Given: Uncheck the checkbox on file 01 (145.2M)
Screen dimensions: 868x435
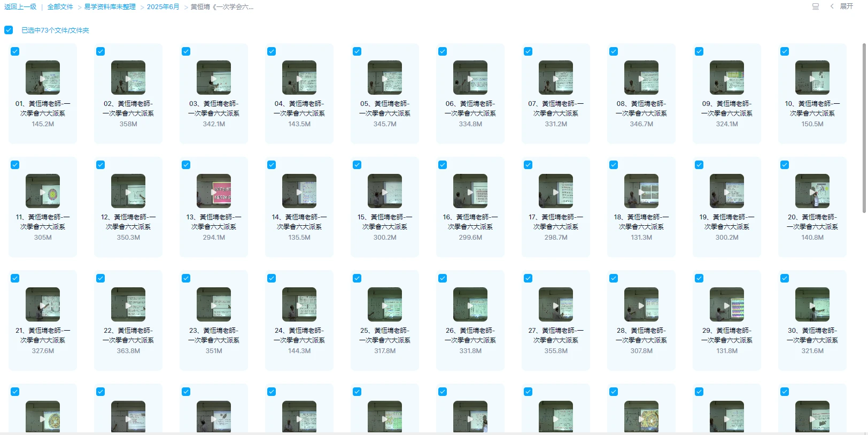Looking at the screenshot, I should pos(15,51).
